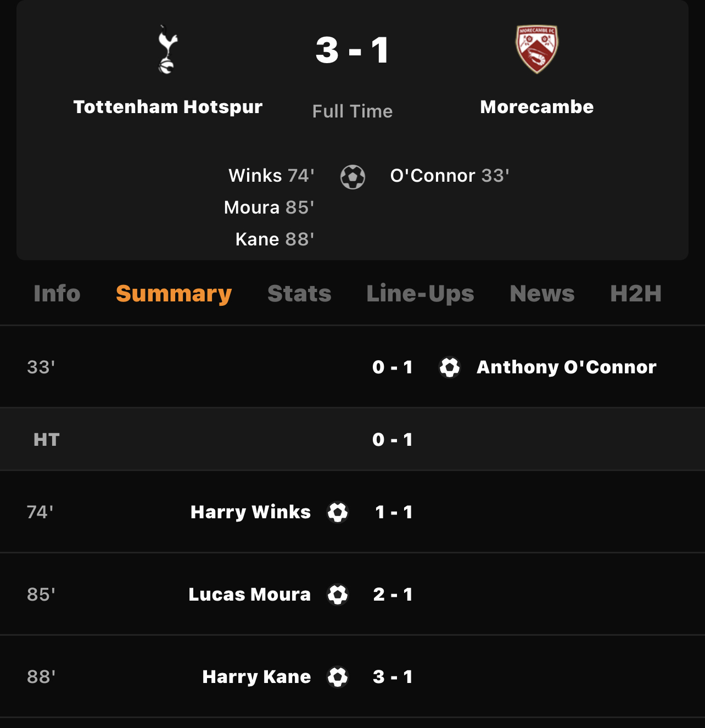Click the Morecambe club crest
Screen dimensions: 705x728
pyautogui.click(x=537, y=49)
